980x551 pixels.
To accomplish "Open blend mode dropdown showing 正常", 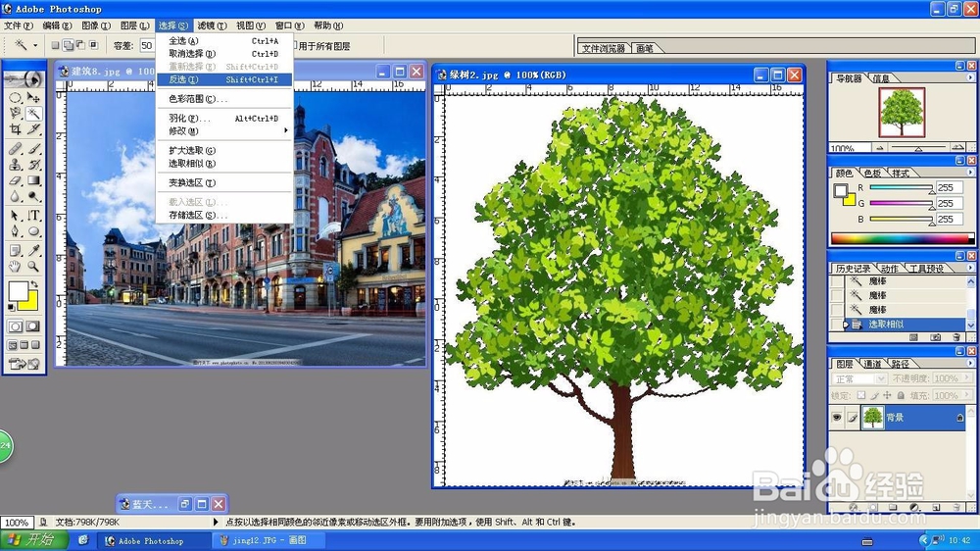I will (x=859, y=378).
